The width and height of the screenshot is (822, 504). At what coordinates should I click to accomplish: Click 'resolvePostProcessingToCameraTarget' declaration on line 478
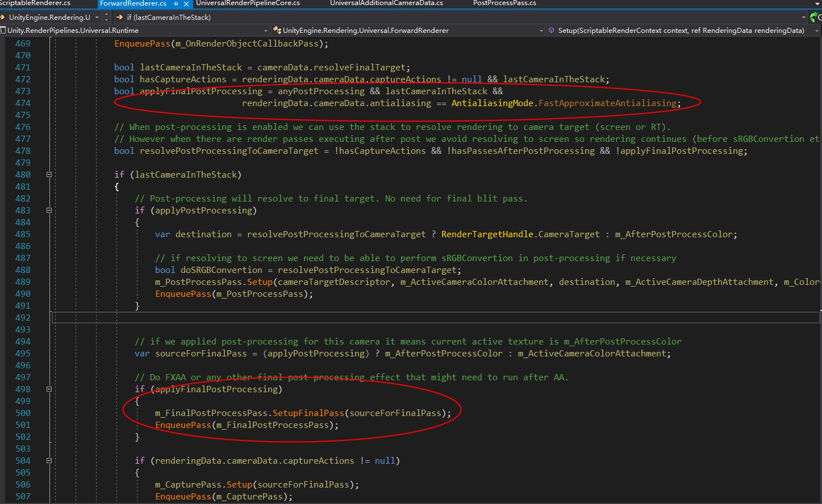pos(229,151)
